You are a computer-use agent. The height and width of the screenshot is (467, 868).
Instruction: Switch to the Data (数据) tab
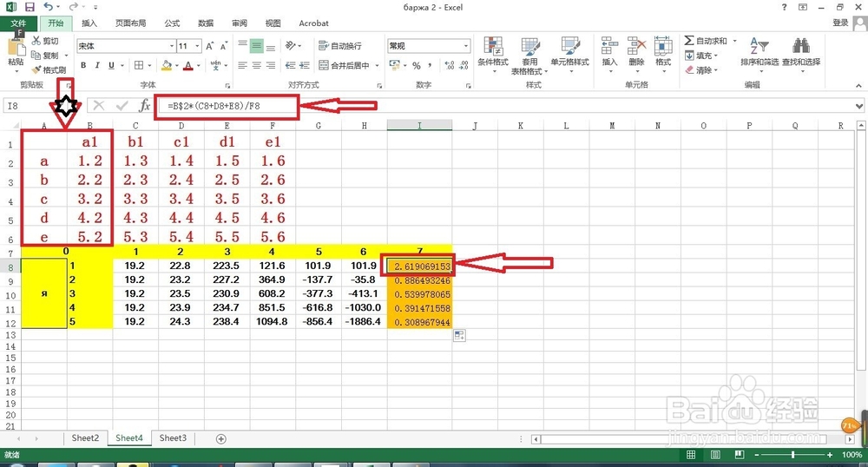tap(206, 23)
